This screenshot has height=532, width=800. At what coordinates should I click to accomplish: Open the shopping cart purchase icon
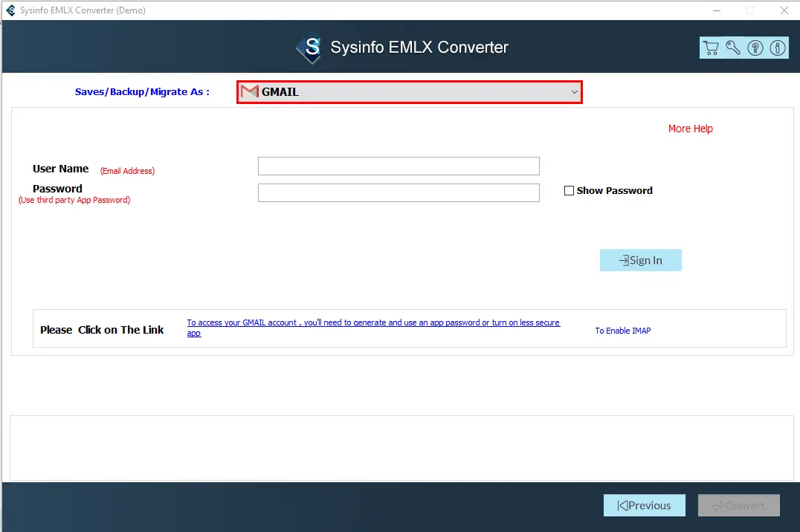711,48
